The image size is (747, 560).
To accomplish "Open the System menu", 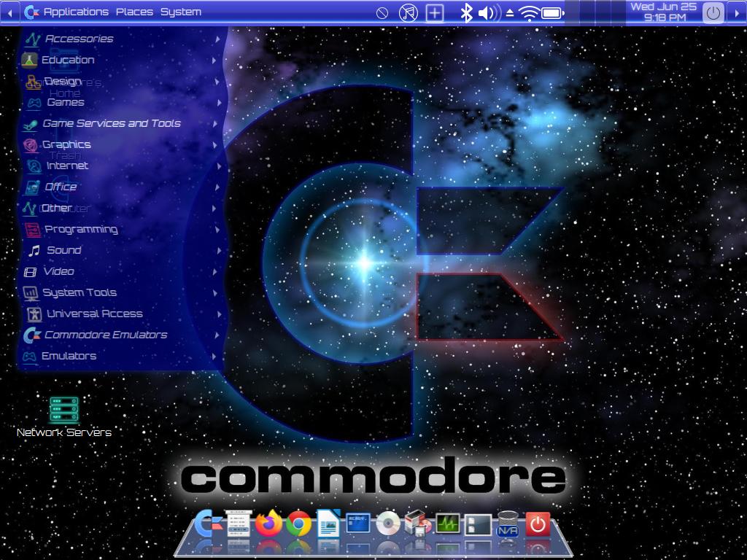I will (181, 12).
